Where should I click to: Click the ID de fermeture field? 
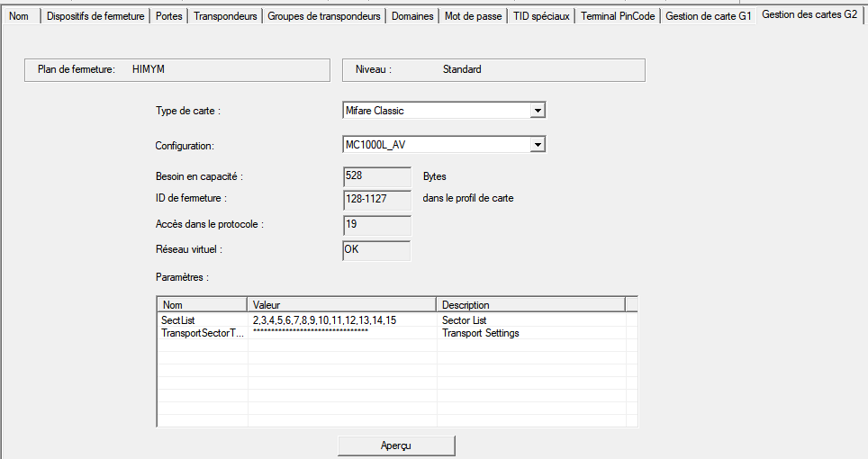[376, 198]
